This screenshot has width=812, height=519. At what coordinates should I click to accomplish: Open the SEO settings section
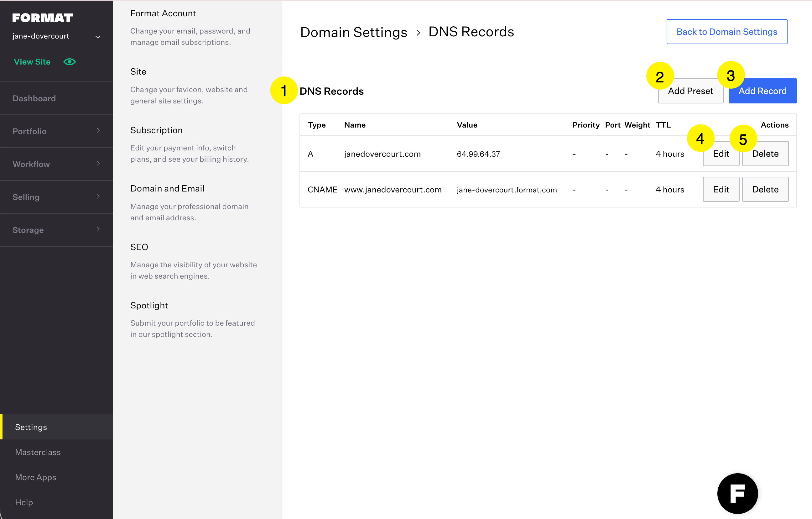click(139, 247)
